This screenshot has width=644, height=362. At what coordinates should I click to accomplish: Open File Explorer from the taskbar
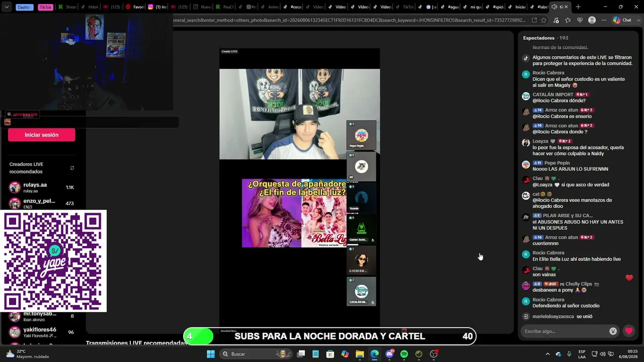click(360, 354)
